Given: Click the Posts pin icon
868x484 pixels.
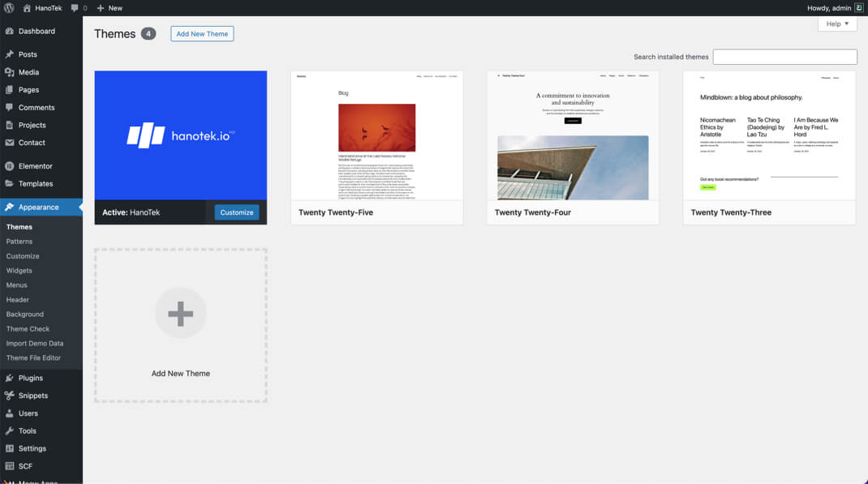Looking at the screenshot, I should [10, 54].
